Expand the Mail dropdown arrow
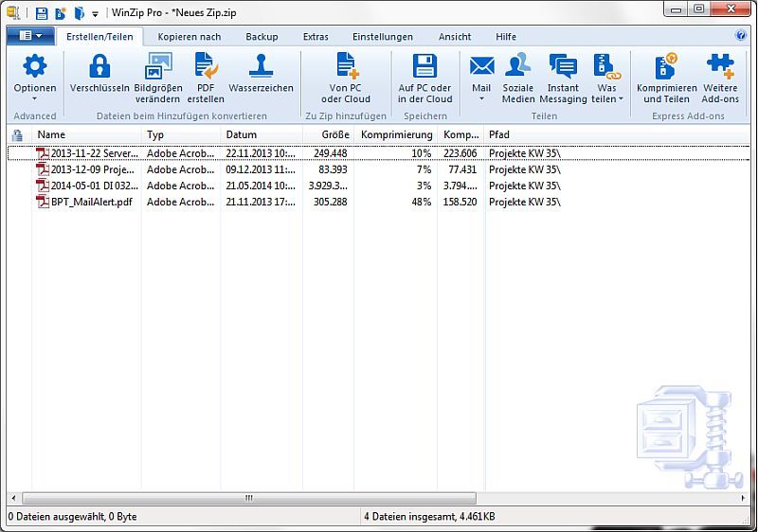 (x=481, y=99)
